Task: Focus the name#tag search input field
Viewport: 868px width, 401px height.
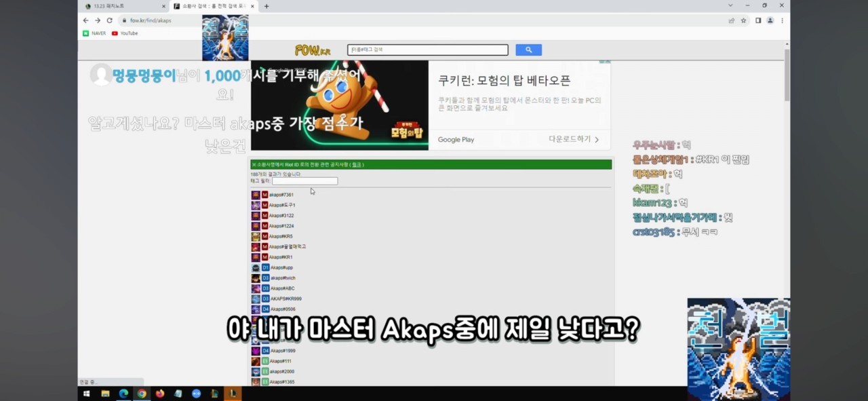Action: 427,50
